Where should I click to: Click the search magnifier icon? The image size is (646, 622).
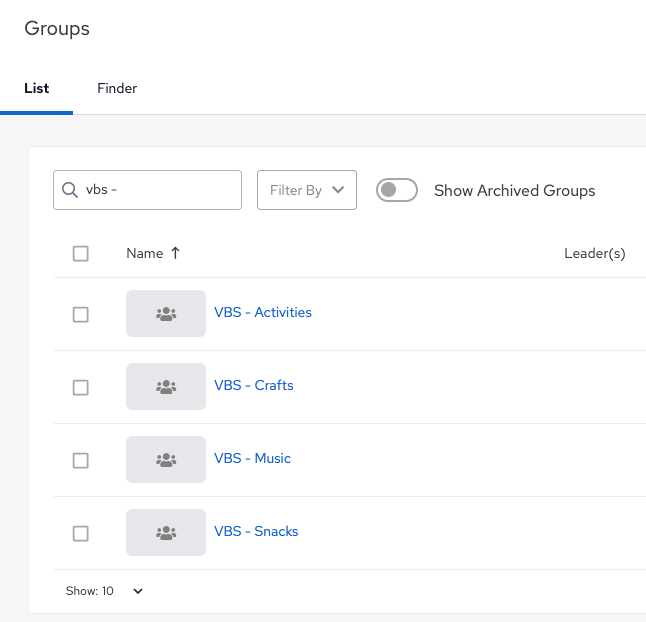point(70,190)
